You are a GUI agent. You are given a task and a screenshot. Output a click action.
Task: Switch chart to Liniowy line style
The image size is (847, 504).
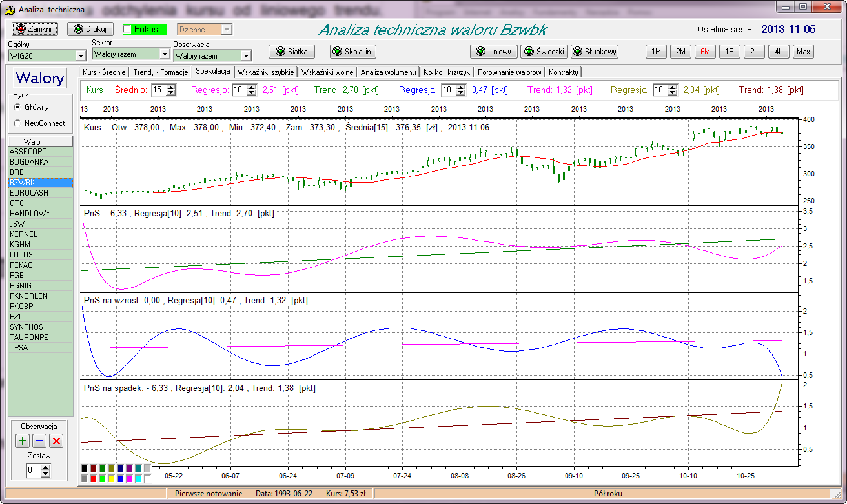(494, 52)
